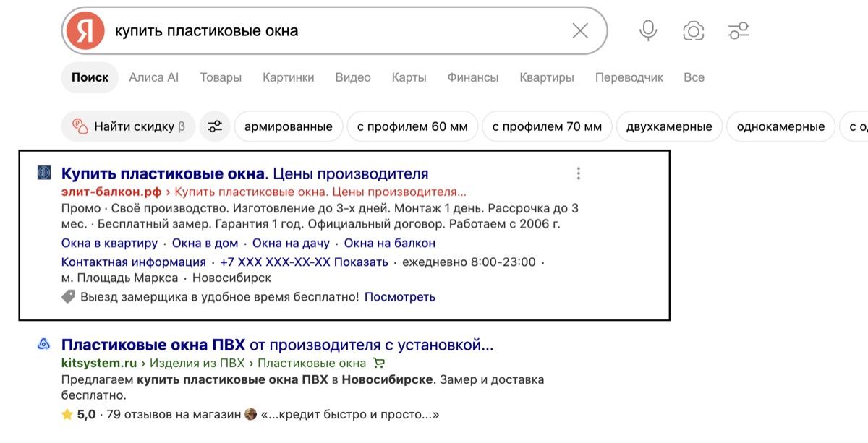
Task: Click shopping cart icon in kitsystem breadcrumb
Action: coord(379,363)
